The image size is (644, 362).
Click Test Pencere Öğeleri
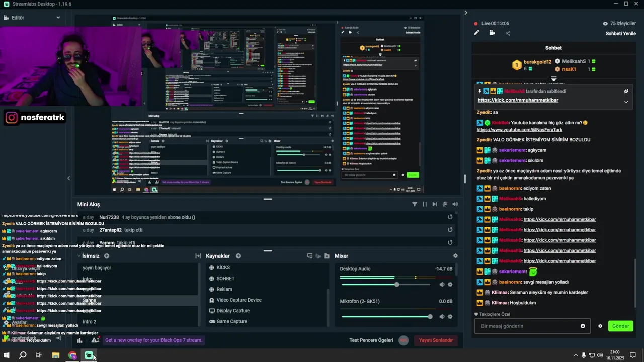pyautogui.click(x=371, y=340)
